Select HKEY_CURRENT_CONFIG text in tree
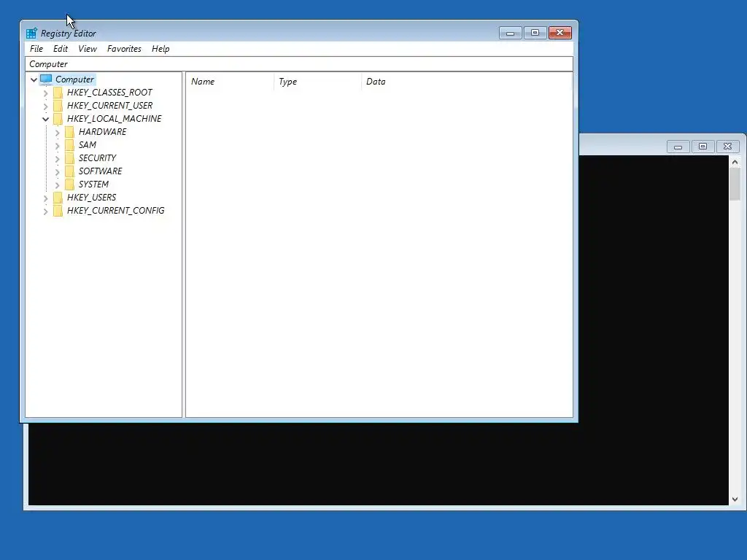This screenshot has height=560, width=747. tap(116, 211)
